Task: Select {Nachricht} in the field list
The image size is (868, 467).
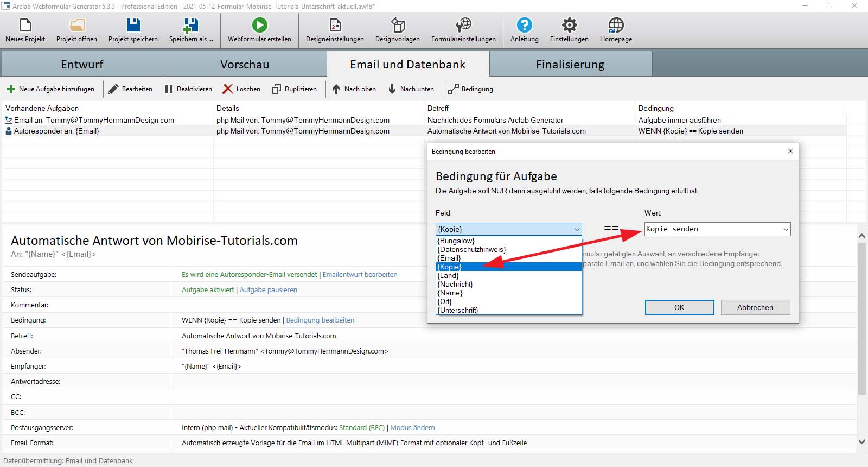Action: (455, 285)
